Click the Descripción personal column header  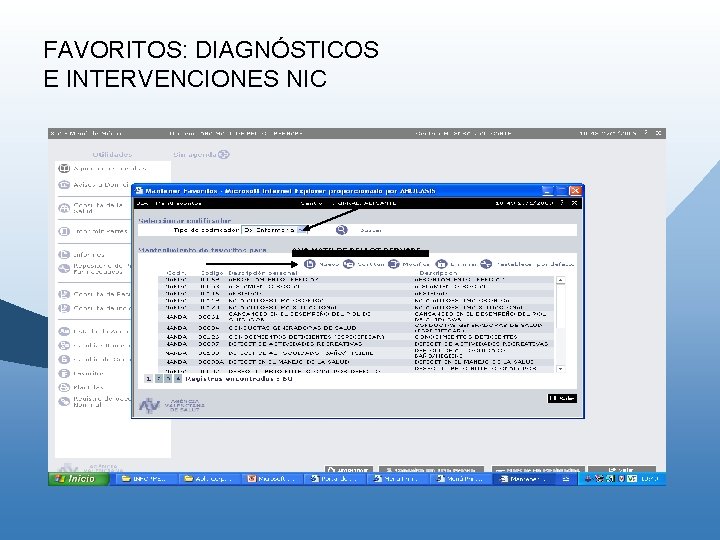(263, 273)
